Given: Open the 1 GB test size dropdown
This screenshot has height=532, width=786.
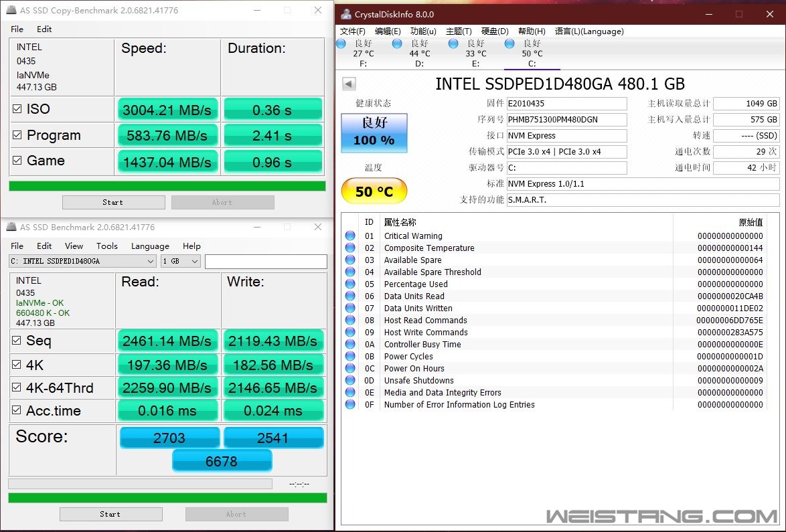Looking at the screenshot, I should coord(181,261).
